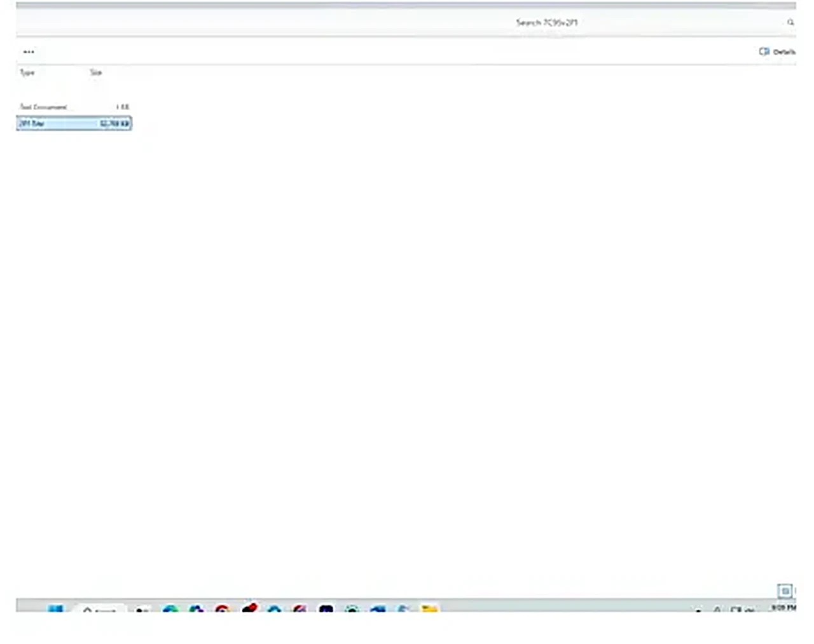Click the Search folder input box
This screenshot has height=644, width=814.
click(x=653, y=22)
